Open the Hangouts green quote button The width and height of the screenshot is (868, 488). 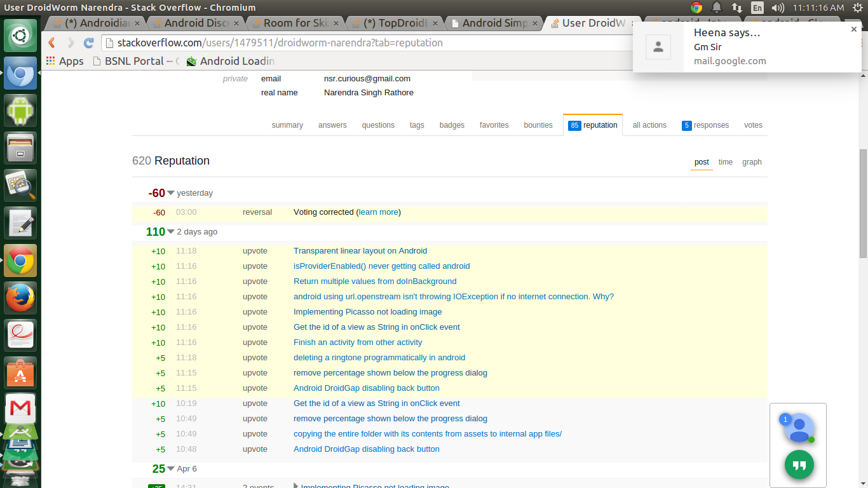click(799, 465)
